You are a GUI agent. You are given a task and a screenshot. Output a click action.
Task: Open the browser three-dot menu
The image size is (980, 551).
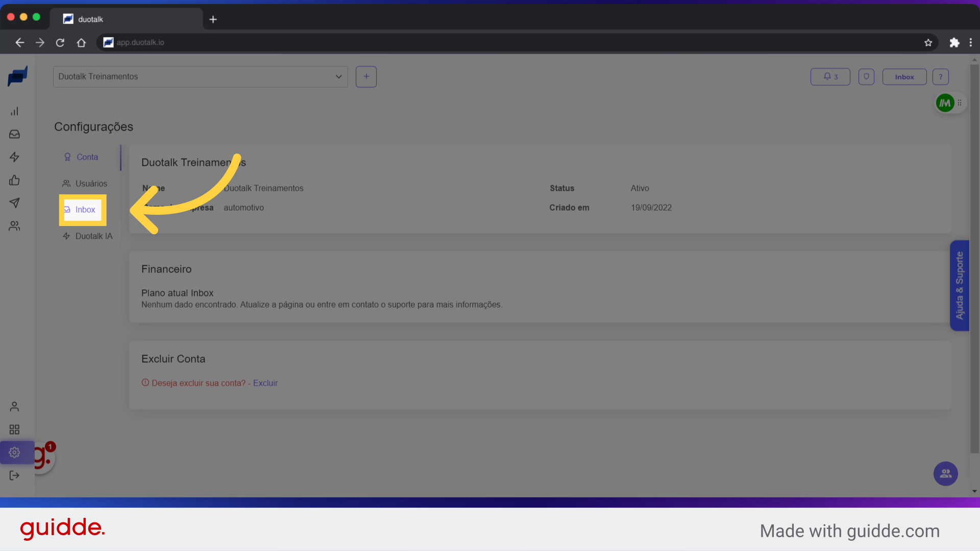[971, 43]
